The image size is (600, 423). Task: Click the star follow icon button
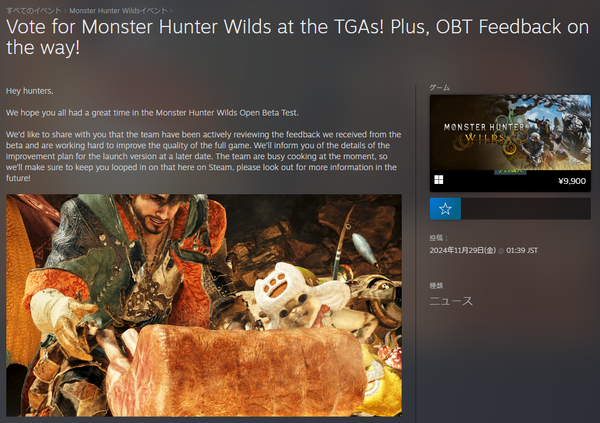click(445, 209)
